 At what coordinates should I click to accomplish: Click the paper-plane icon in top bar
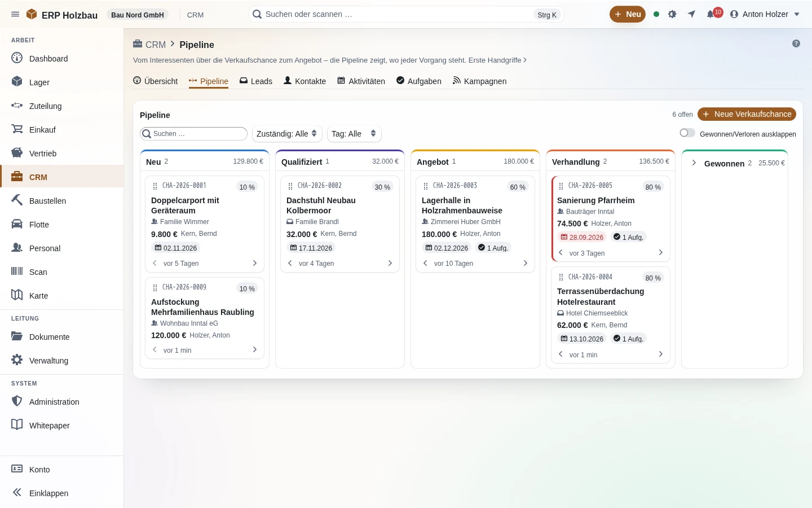pyautogui.click(x=691, y=14)
